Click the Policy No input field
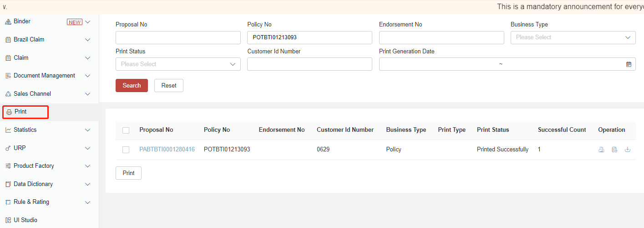This screenshot has height=228, width=644. point(309,37)
